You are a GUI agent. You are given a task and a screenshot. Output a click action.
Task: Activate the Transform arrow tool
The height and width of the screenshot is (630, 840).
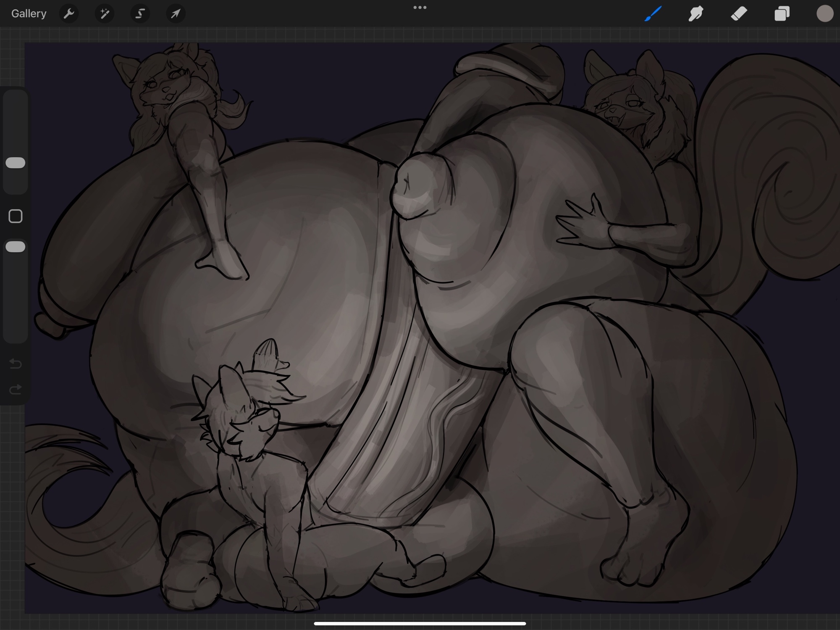176,14
